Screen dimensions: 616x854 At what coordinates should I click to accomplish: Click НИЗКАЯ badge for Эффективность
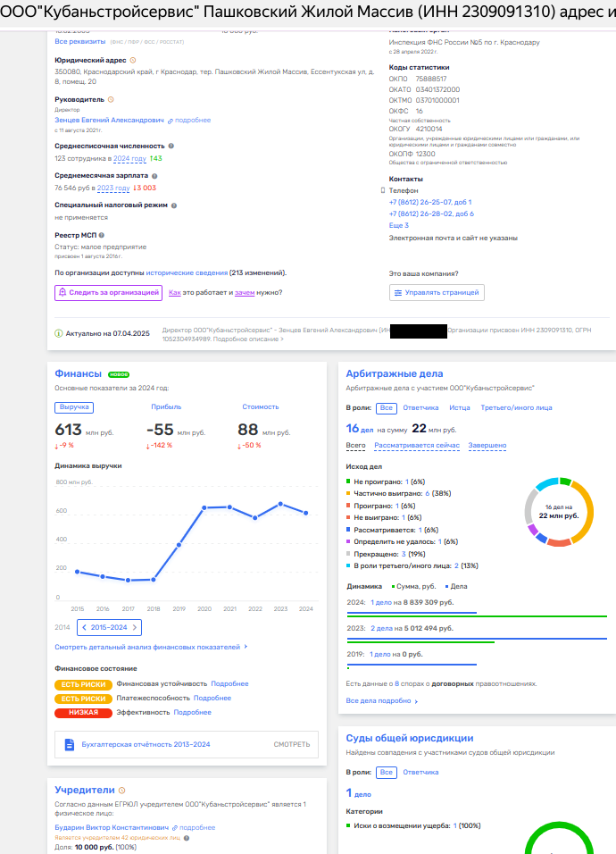(83, 713)
